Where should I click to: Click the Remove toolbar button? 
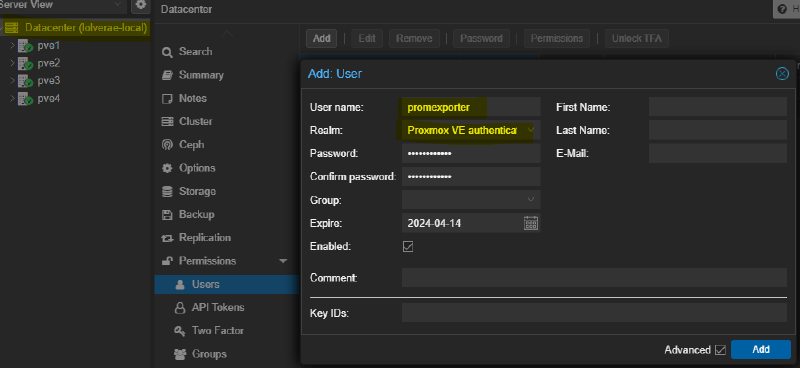(x=414, y=38)
